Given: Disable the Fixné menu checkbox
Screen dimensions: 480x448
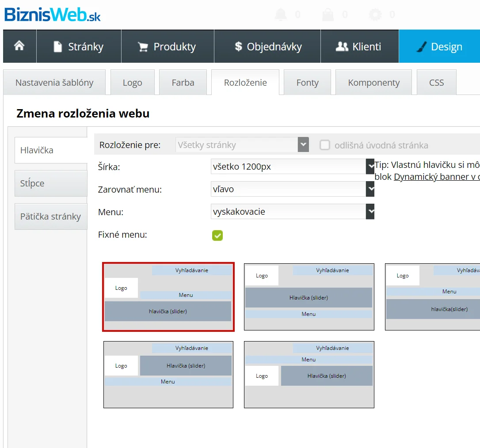Looking at the screenshot, I should click(217, 235).
